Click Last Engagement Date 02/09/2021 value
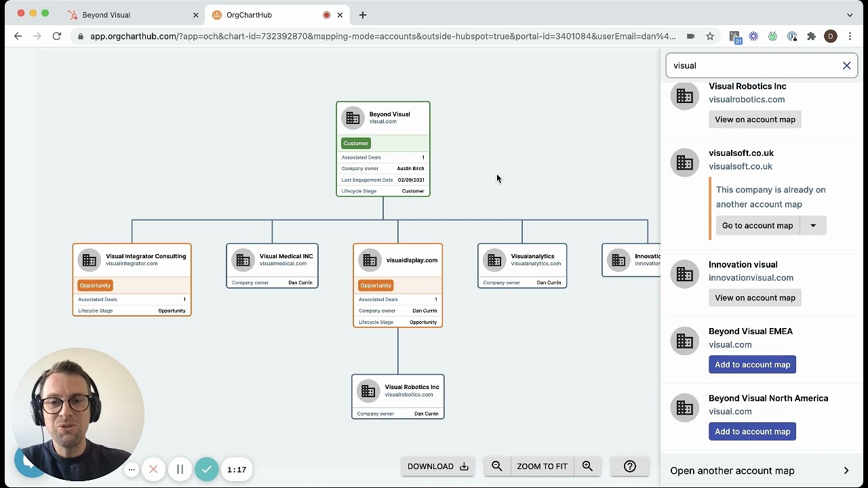 (x=411, y=180)
